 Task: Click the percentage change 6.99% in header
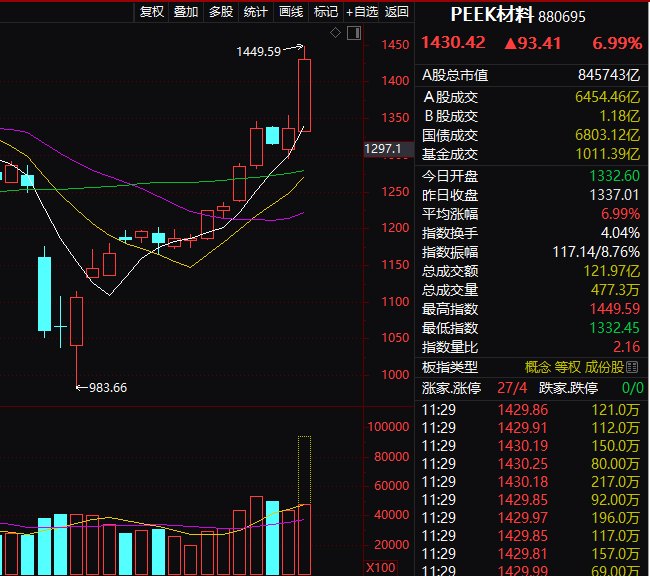[617, 43]
